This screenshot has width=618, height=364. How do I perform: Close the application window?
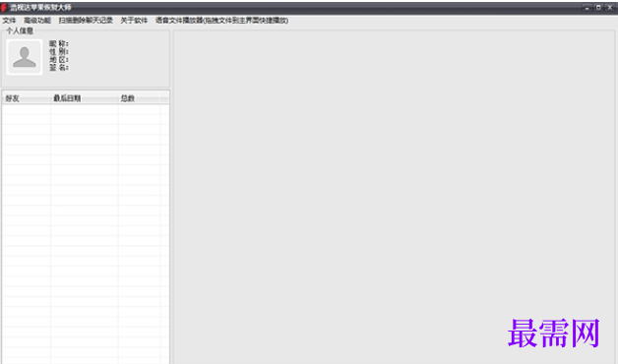tap(610, 8)
